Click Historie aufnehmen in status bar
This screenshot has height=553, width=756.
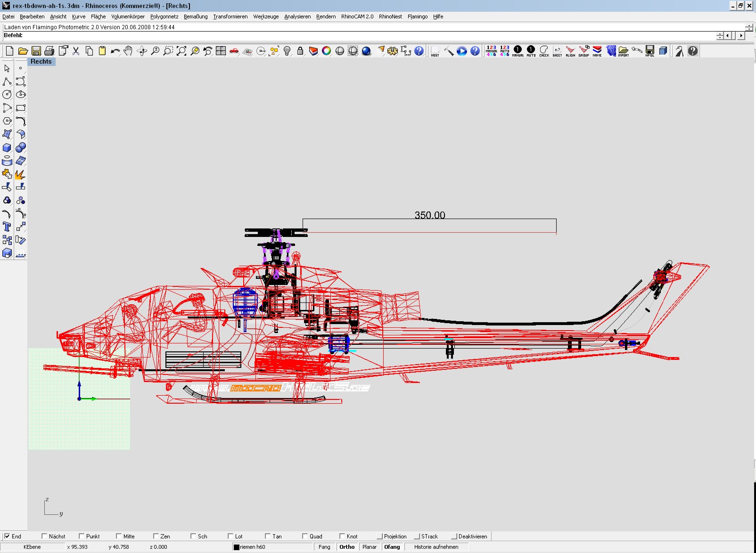coord(436,547)
